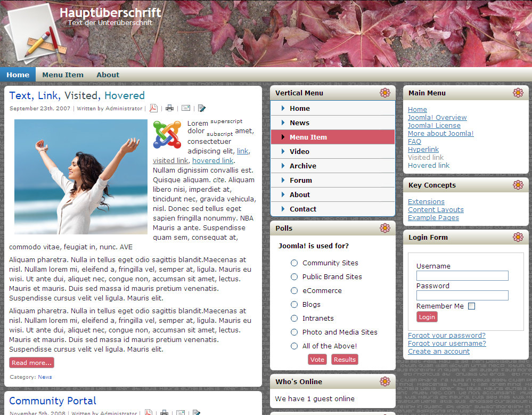Open the Content Layouts link

point(436,210)
